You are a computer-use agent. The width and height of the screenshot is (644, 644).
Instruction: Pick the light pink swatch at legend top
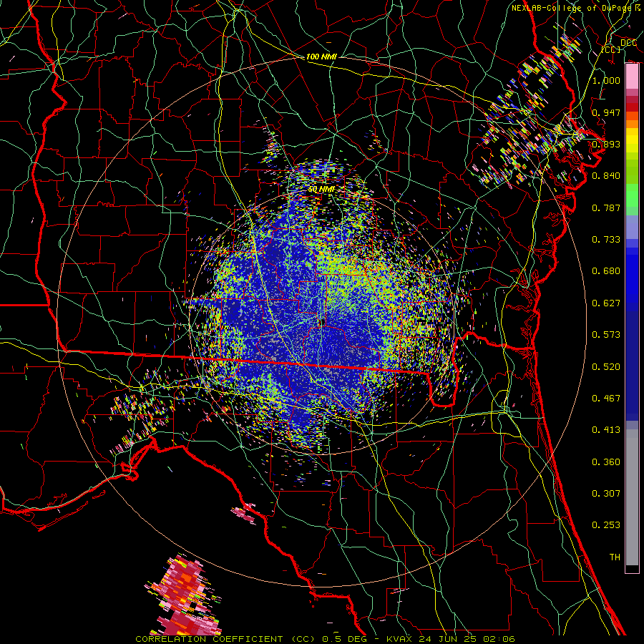pyautogui.click(x=632, y=77)
